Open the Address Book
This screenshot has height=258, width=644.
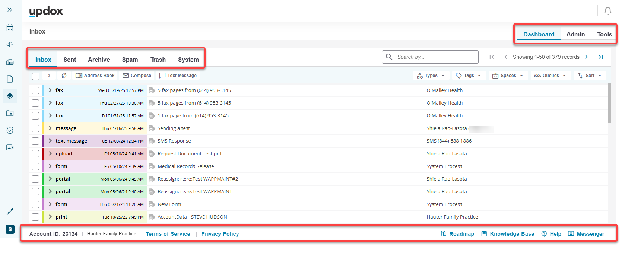click(95, 76)
